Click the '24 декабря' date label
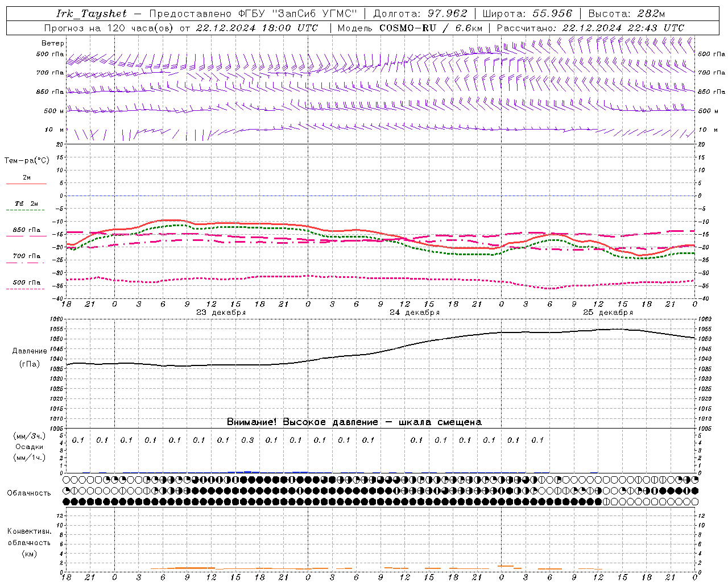The image size is (728, 582). (x=415, y=313)
